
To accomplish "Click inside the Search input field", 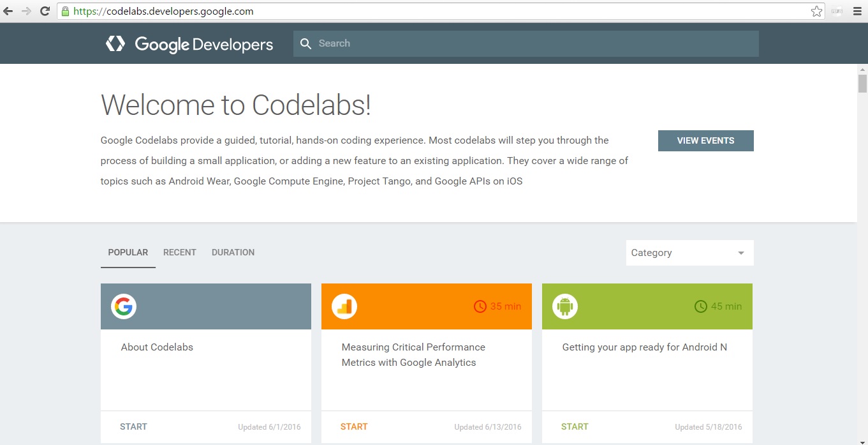I will 446,43.
